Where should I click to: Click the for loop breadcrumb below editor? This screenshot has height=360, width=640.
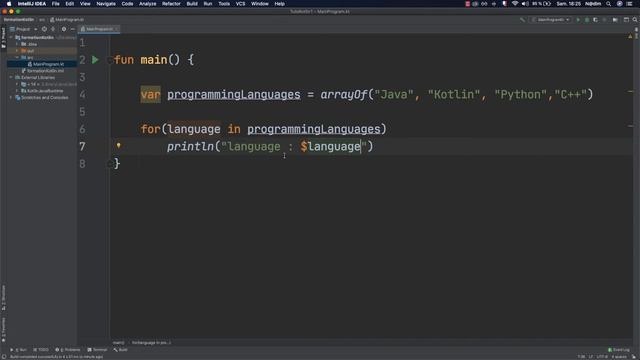pos(151,343)
